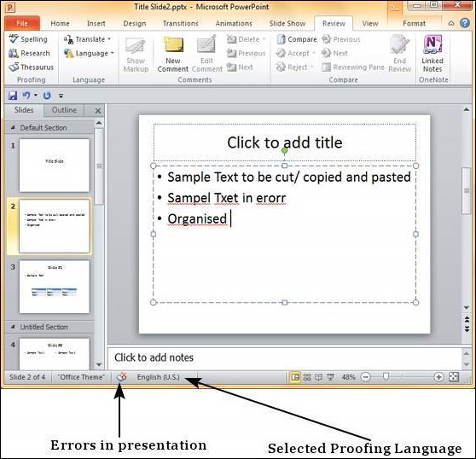The width and height of the screenshot is (476, 459).
Task: Open the Undo history dropdown arrow
Action: 36,96
